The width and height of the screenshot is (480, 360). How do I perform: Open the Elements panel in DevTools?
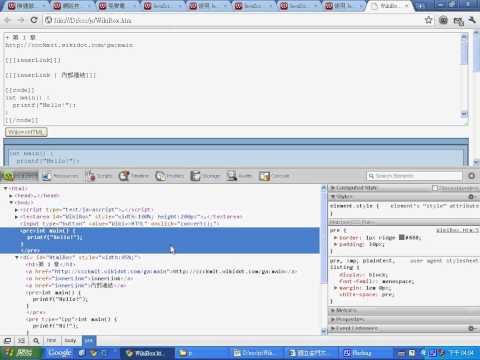click(x=20, y=176)
